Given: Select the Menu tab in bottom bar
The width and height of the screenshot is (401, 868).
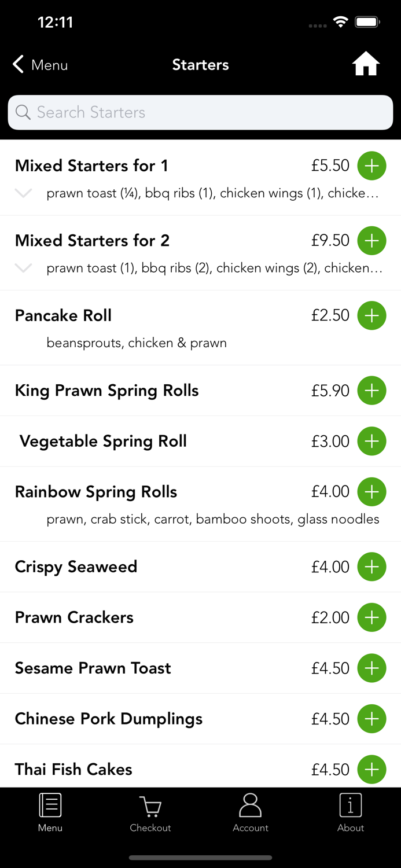Looking at the screenshot, I should [50, 812].
